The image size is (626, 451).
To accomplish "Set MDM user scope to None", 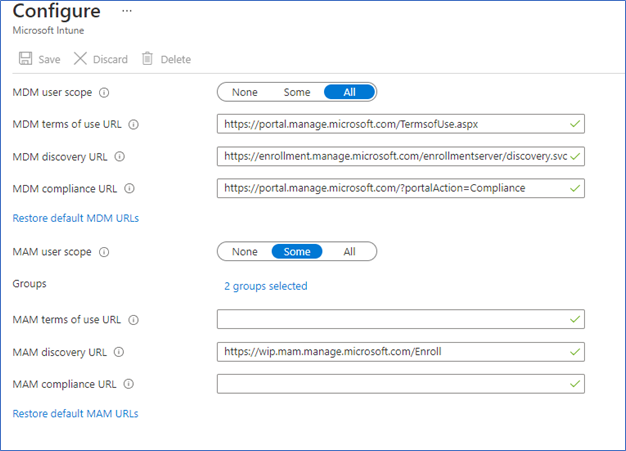I will point(245,92).
